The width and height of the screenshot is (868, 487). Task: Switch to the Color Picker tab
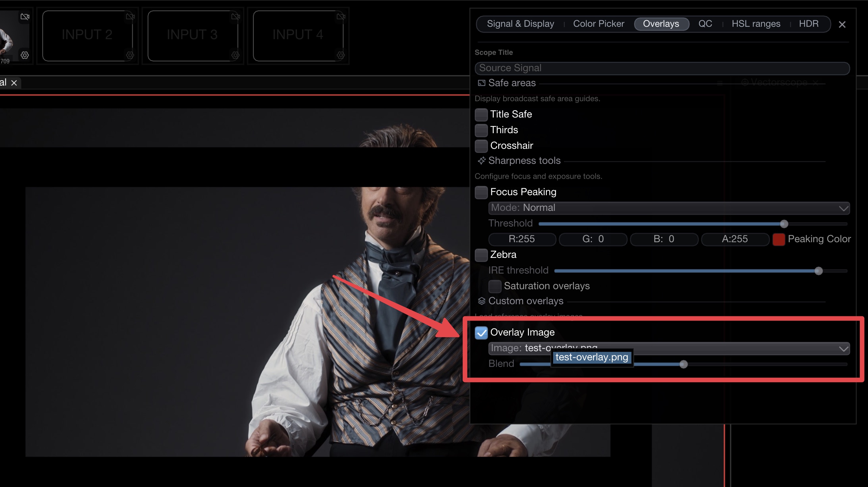pos(598,24)
